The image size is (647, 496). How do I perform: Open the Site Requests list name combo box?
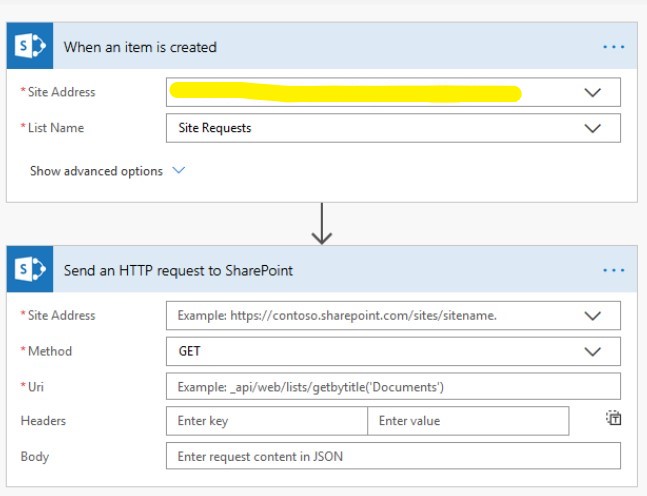[x=393, y=128]
